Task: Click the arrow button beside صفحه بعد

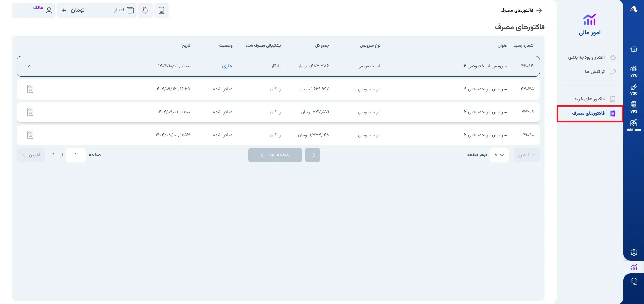Action: click(312, 155)
